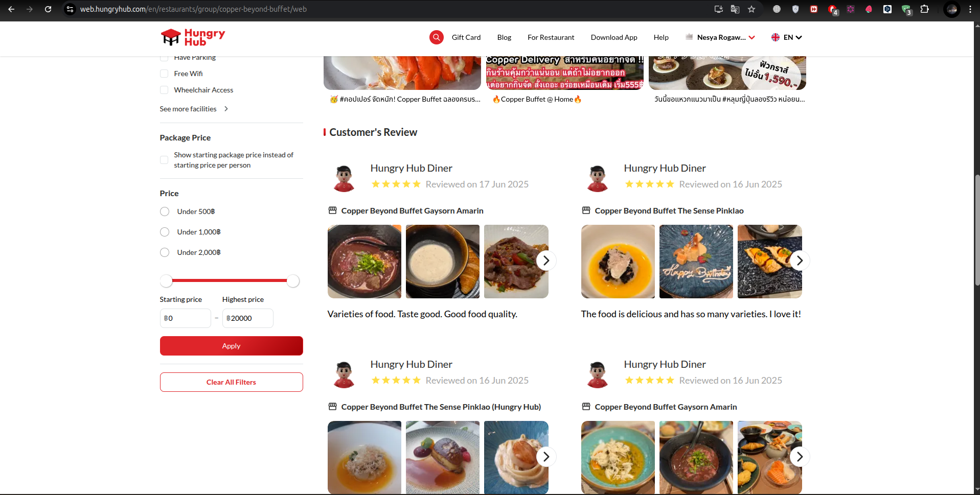The width and height of the screenshot is (980, 495).
Task: Open the EN language selector
Action: click(x=787, y=37)
